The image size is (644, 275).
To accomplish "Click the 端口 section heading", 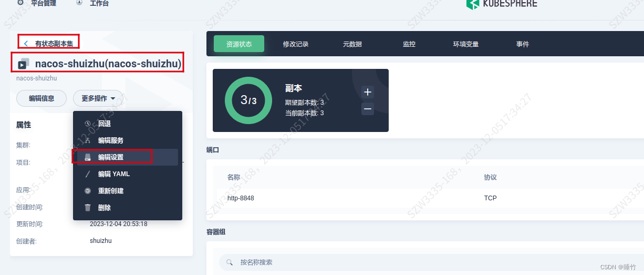I will (x=213, y=150).
